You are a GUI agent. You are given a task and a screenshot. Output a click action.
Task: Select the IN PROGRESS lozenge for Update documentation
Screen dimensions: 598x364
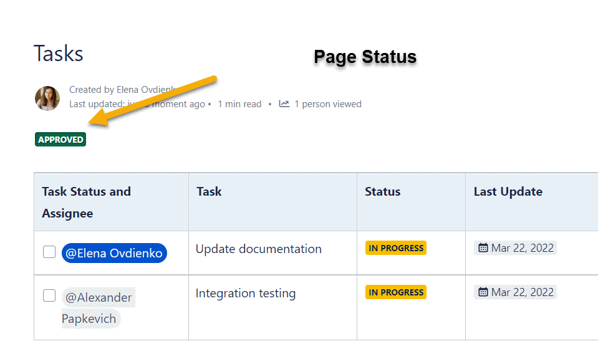(x=395, y=247)
